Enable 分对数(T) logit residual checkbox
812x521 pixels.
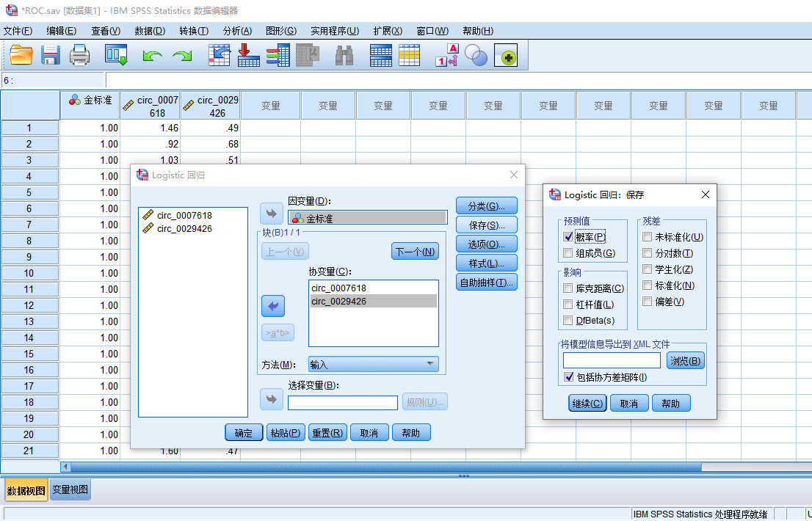pos(648,253)
